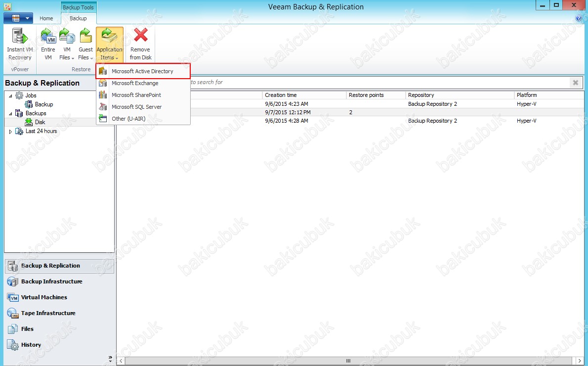The width and height of the screenshot is (588, 366).
Task: Select the Backup ribbon tab
Action: tap(78, 18)
